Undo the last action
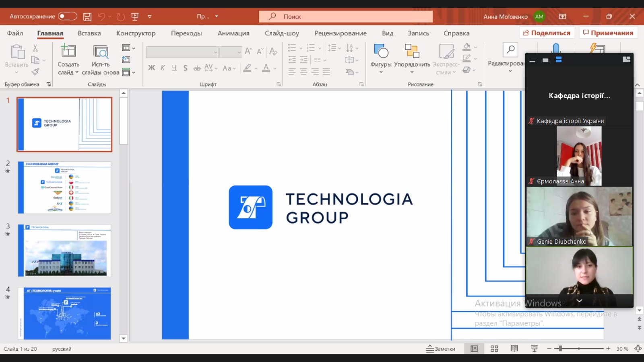The width and height of the screenshot is (644, 362). coord(101,16)
